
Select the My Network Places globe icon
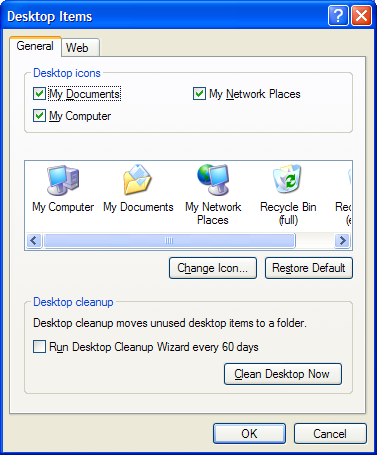[x=213, y=180]
